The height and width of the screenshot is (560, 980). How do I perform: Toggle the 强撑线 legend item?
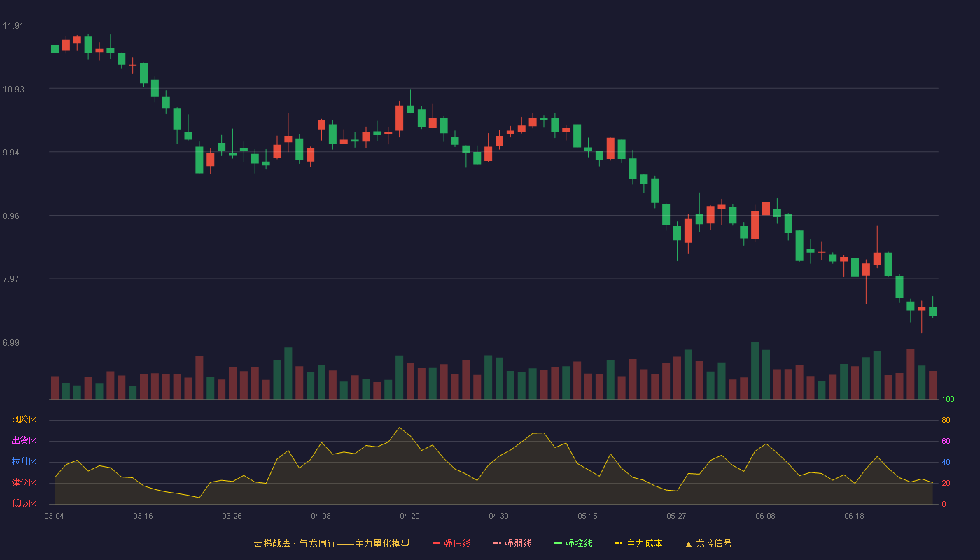click(x=573, y=543)
